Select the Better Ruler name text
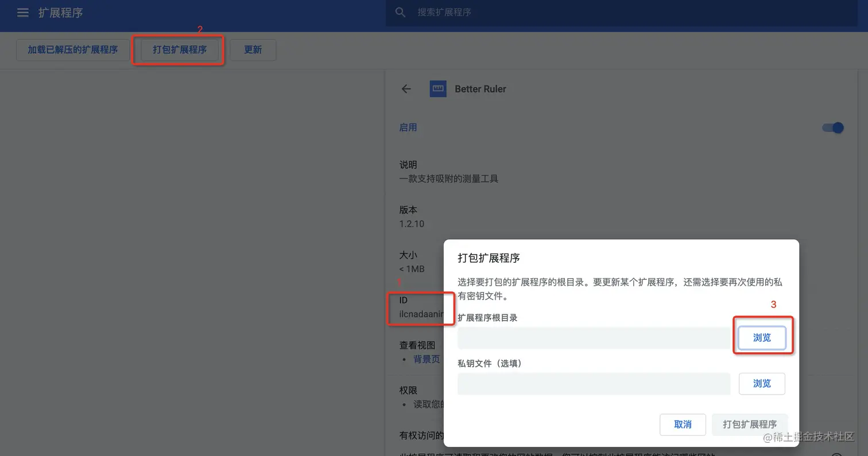 [x=480, y=89]
